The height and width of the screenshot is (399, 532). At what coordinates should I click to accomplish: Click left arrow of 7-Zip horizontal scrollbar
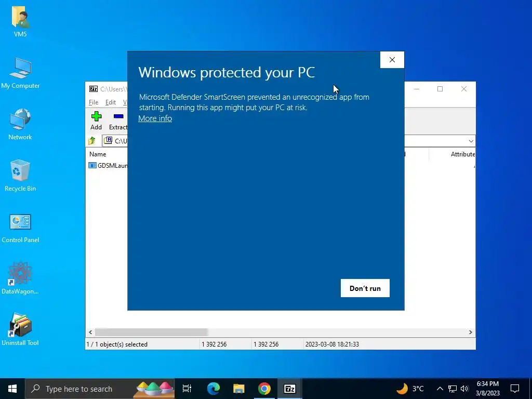click(x=90, y=332)
